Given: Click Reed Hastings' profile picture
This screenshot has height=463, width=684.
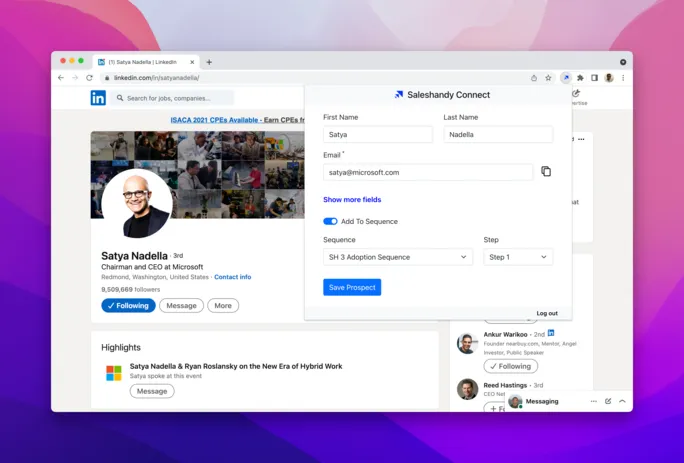Looking at the screenshot, I should 467,389.
